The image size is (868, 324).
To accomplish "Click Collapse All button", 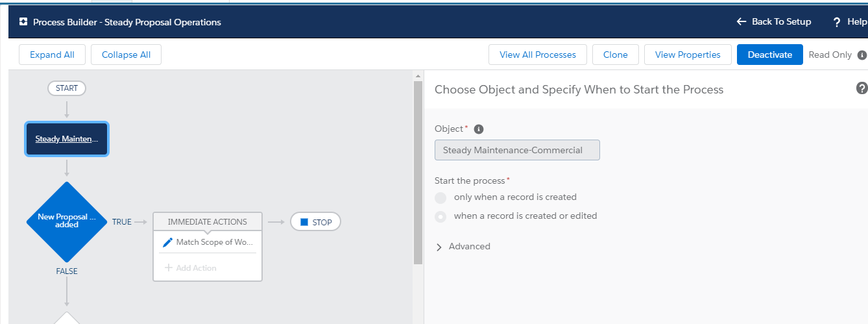I will pos(126,55).
